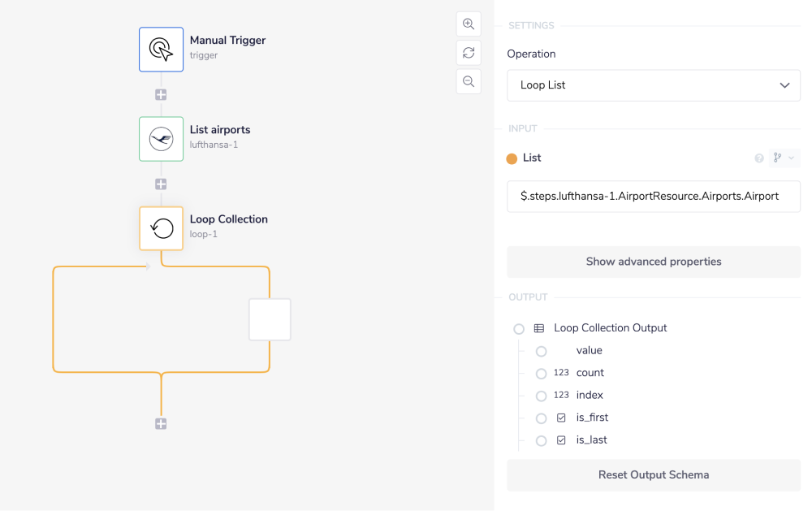Open the small dropdown arrow next to the mapping icon
812x511 pixels.
tap(790, 158)
